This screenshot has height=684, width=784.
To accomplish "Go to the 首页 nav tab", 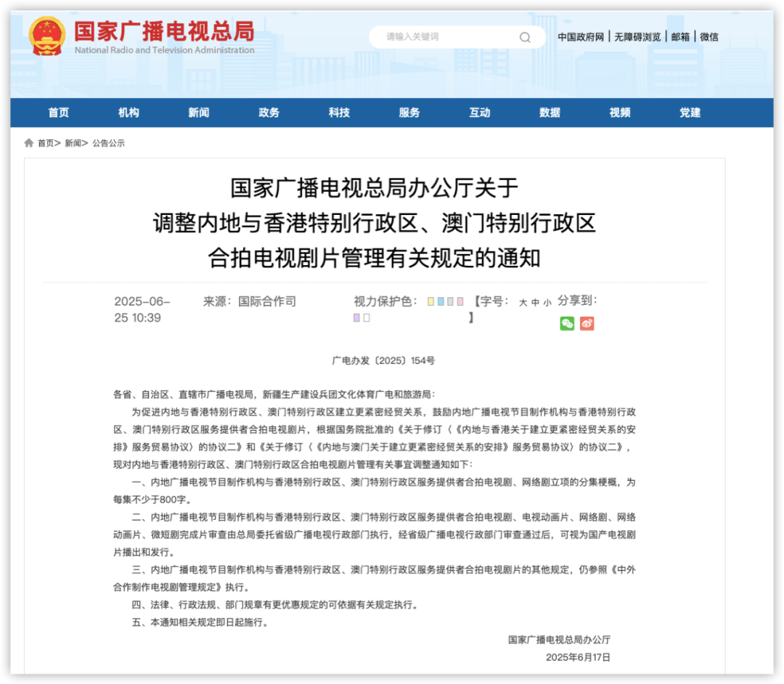I will (x=59, y=113).
